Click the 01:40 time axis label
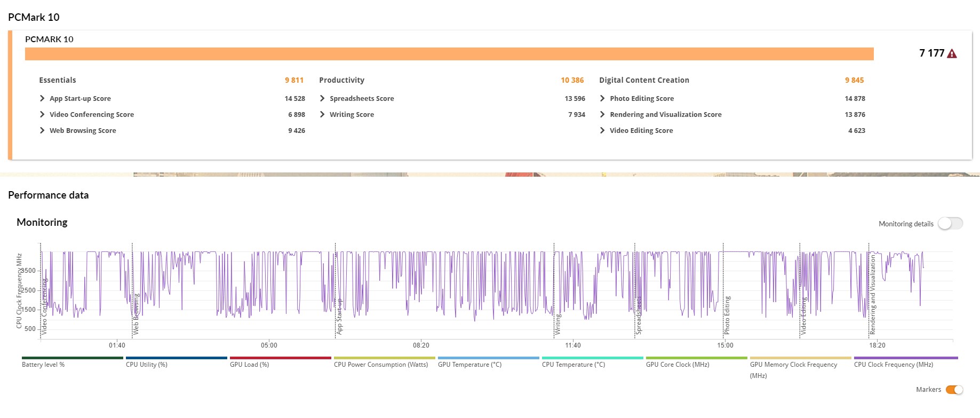 [117, 345]
